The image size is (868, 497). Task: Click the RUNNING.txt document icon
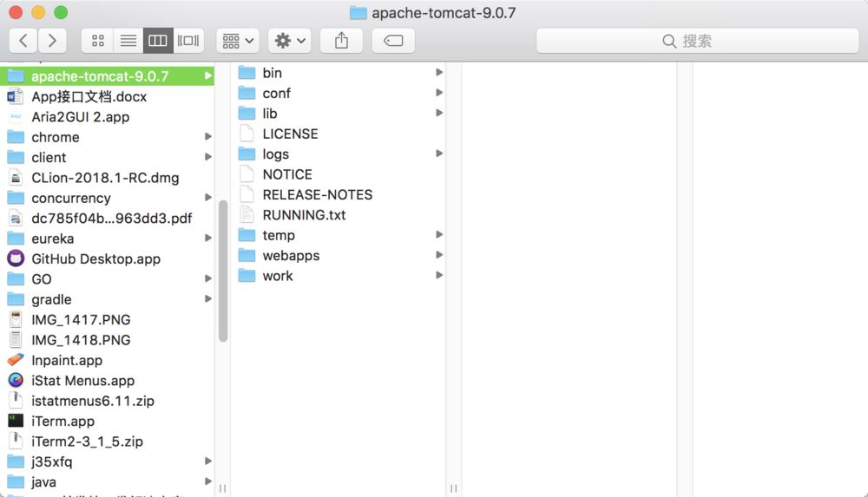(x=247, y=215)
